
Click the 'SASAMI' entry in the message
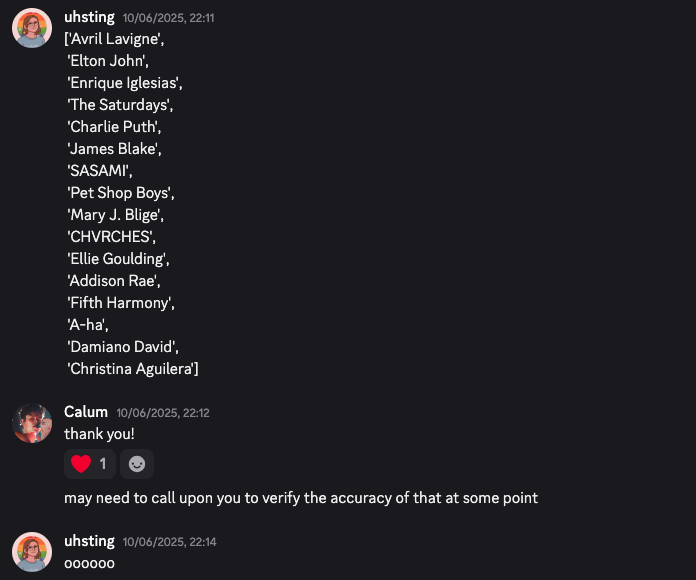point(100,171)
